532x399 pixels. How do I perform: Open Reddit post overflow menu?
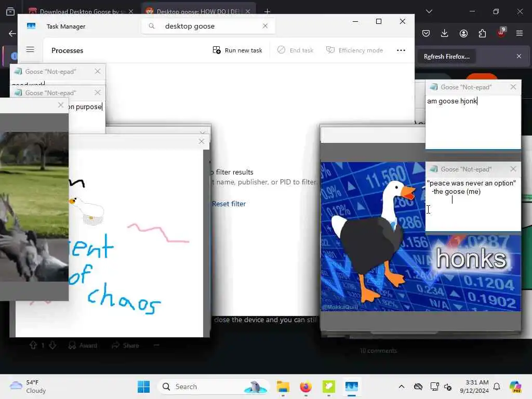point(156,345)
